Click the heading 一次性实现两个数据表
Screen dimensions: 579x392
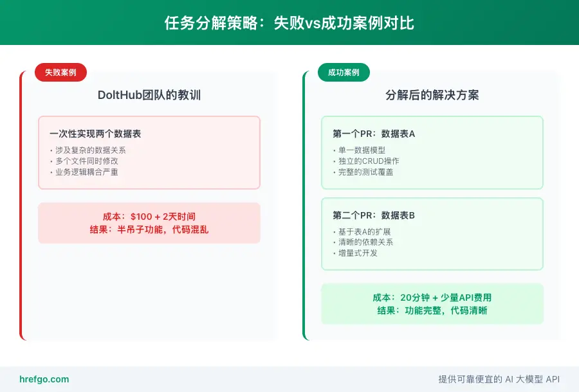point(95,134)
